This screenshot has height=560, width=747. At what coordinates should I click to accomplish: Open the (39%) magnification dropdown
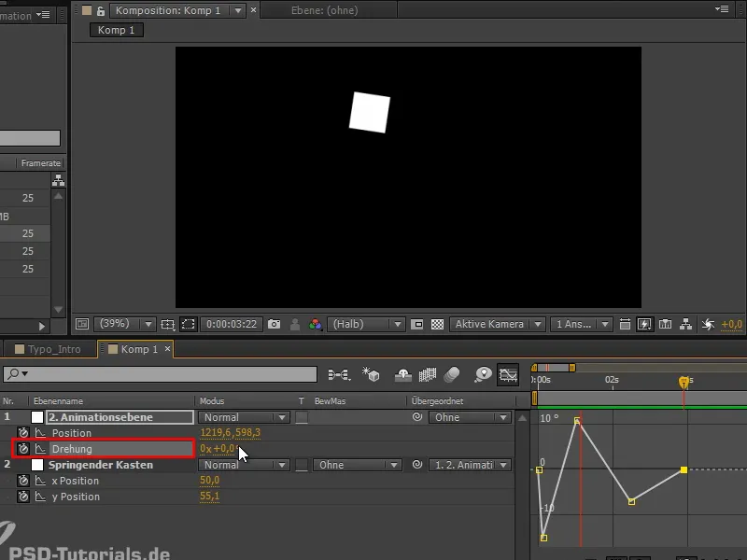[x=124, y=325]
